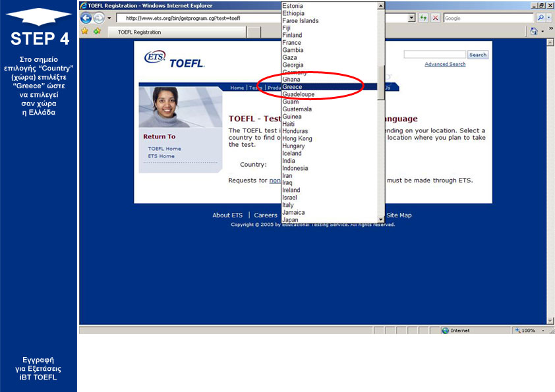Pick Iceland from the country list

[329, 154]
